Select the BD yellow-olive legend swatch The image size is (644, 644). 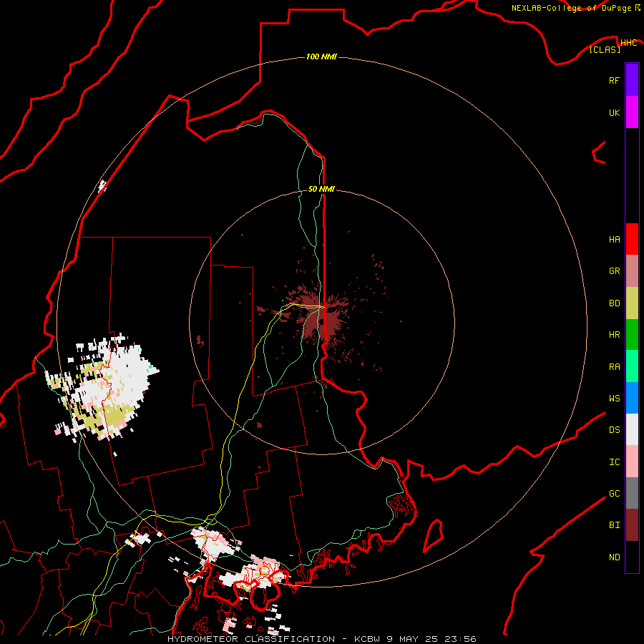click(x=632, y=303)
